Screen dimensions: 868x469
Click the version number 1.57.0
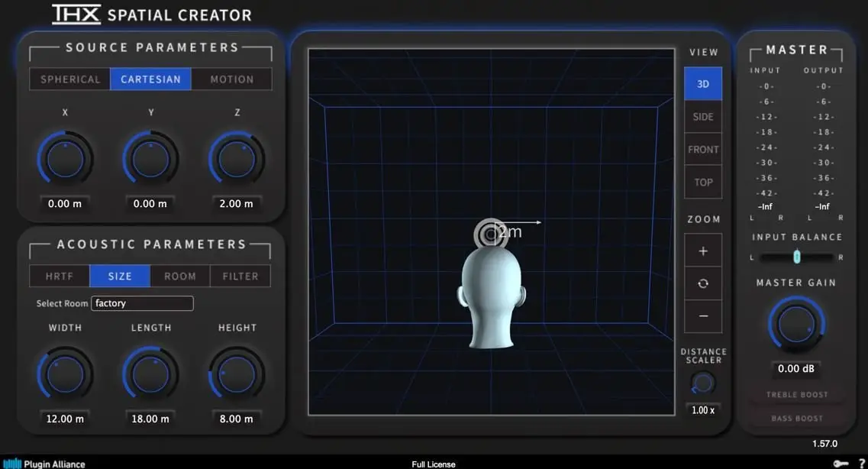pos(824,444)
